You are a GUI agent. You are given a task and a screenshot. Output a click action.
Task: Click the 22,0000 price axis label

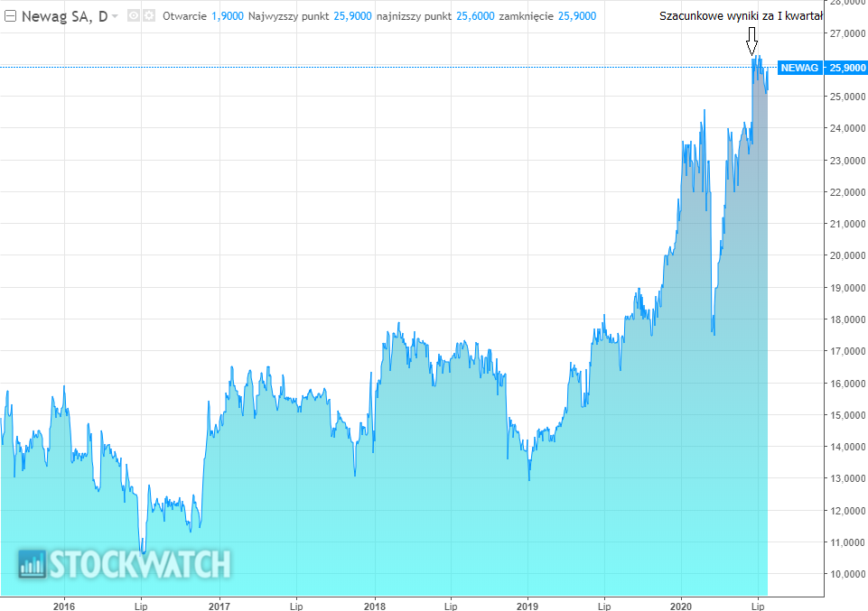(847, 192)
